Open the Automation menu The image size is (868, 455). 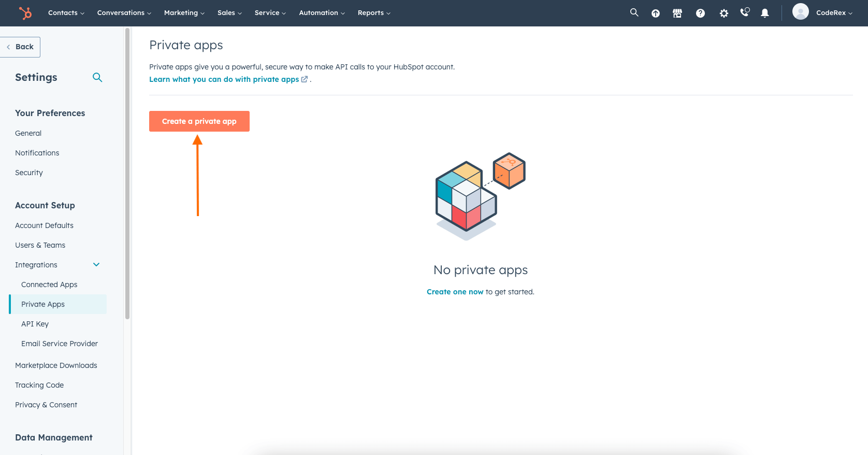click(x=322, y=13)
